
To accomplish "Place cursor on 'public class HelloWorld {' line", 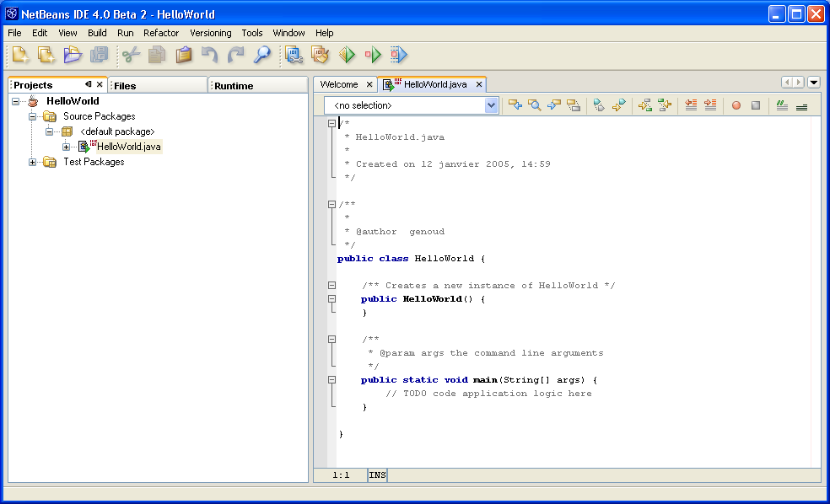I will 411,258.
